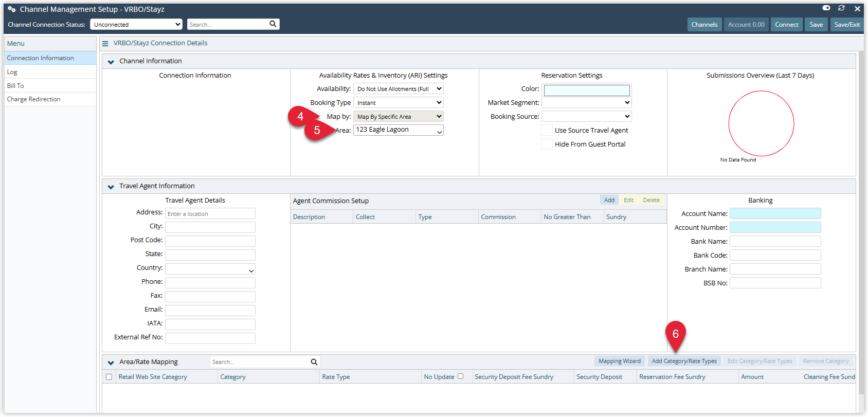Select Connection Information in the menu

point(50,58)
